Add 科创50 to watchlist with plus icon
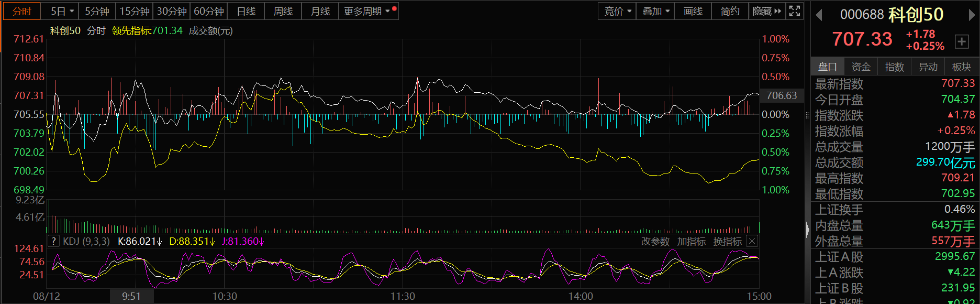Screen dimensions: 980x304 click(x=962, y=41)
